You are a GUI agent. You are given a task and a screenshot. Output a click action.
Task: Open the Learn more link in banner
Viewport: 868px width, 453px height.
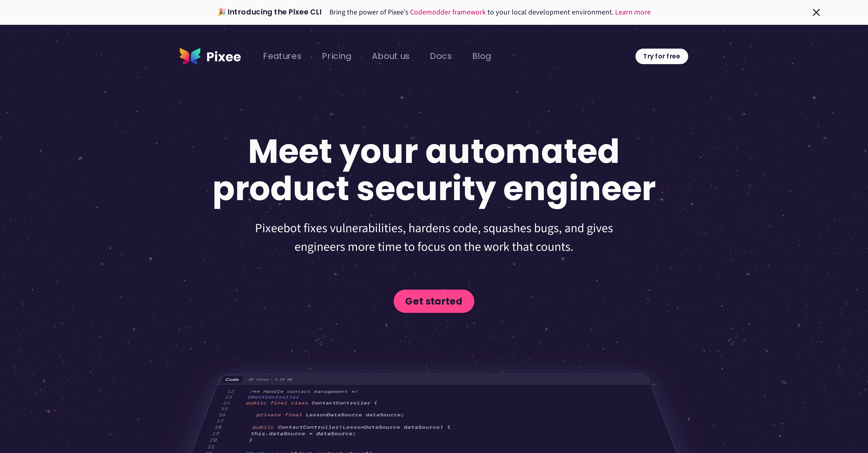tap(633, 12)
